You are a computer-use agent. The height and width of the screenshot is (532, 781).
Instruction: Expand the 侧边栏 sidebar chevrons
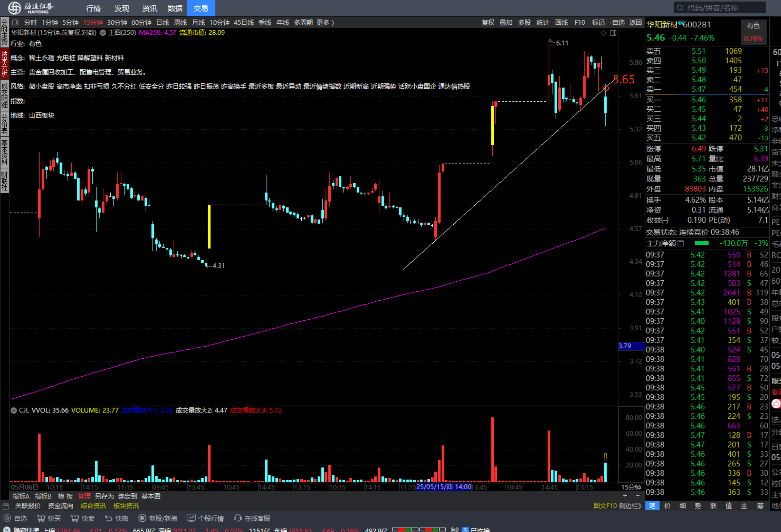639,506
